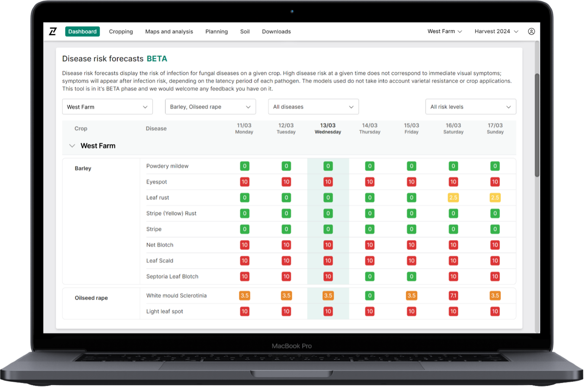Select the 12/03 Tuesday column header
585x392 pixels.
click(286, 128)
